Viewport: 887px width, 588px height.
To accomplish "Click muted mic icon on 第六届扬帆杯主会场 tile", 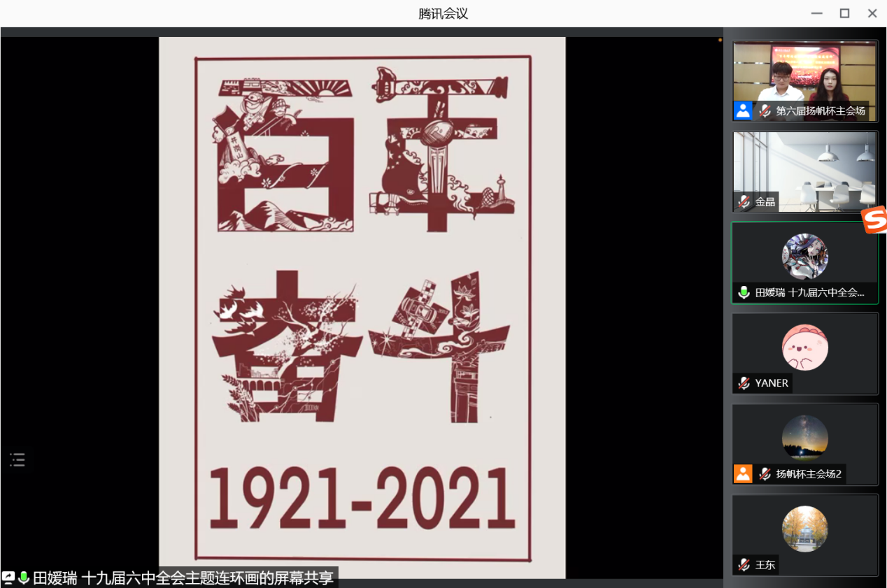I will [x=766, y=110].
